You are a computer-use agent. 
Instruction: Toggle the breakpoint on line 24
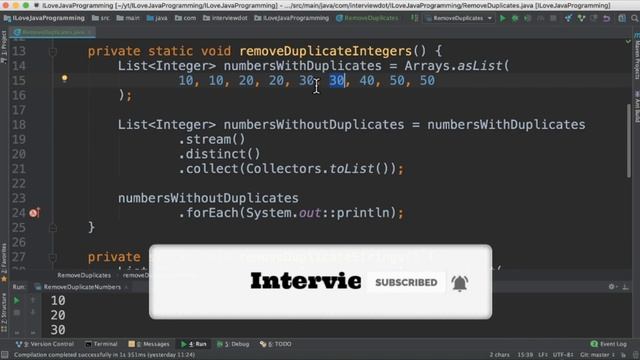[x=34, y=213]
